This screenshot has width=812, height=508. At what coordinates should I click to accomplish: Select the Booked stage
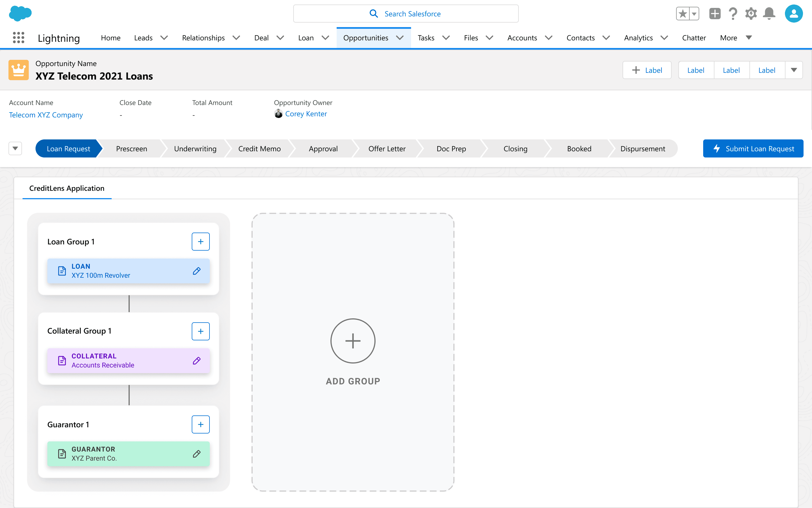[x=579, y=148]
